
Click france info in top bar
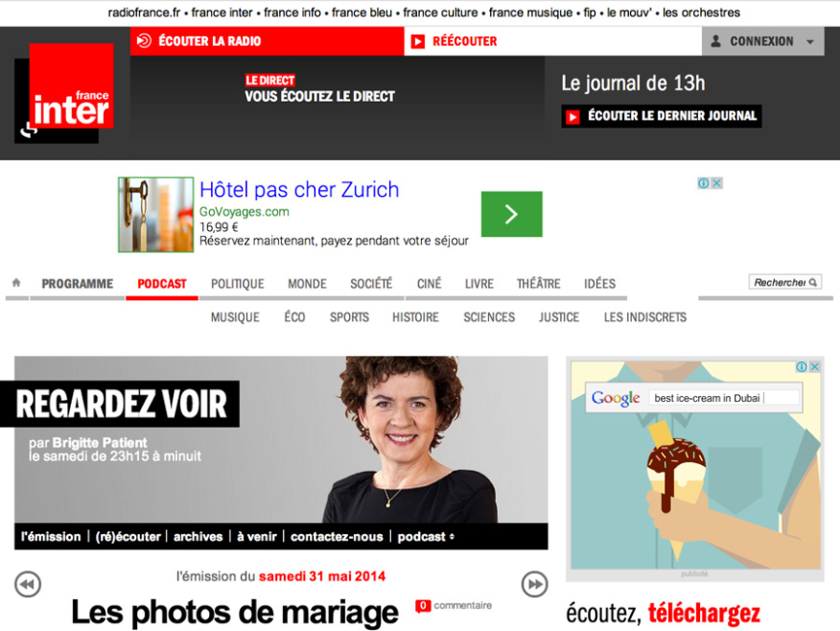click(292, 12)
